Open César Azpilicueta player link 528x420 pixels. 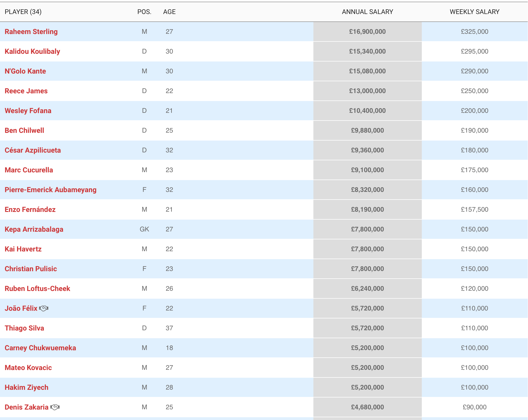33,150
